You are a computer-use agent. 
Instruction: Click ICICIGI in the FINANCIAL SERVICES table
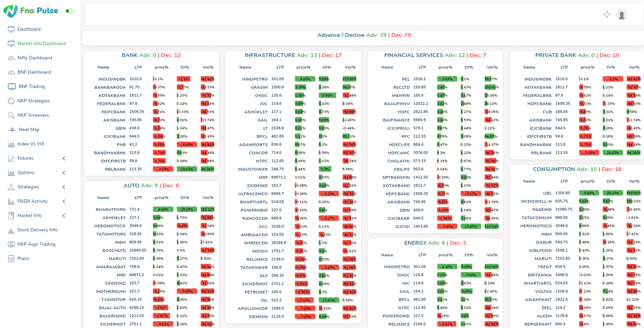coord(402,227)
